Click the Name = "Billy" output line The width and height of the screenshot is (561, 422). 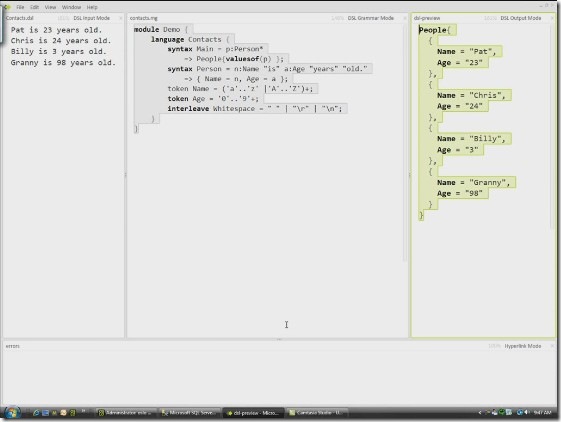click(x=471, y=139)
